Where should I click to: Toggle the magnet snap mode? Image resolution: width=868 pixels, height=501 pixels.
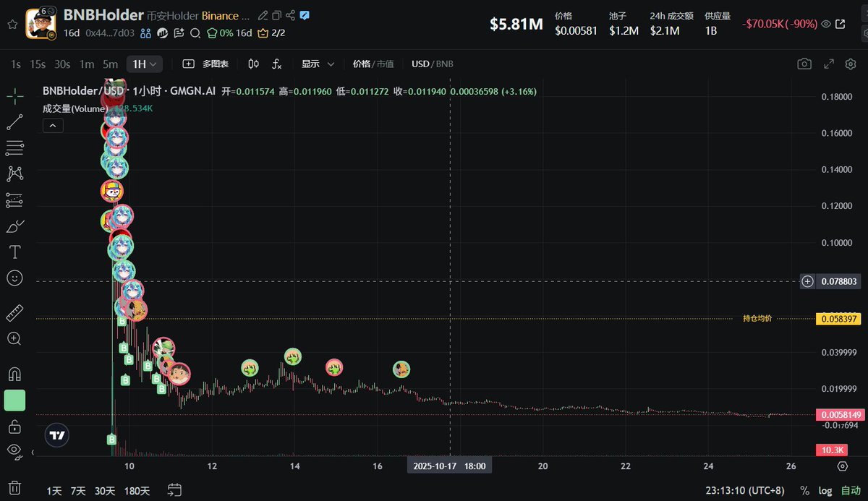point(14,374)
